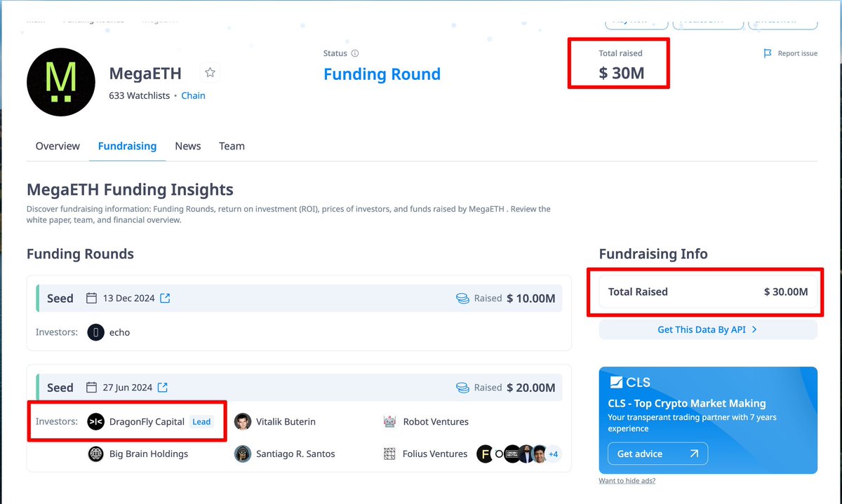Switch to the Overview tab
The image size is (842, 504).
[58, 146]
